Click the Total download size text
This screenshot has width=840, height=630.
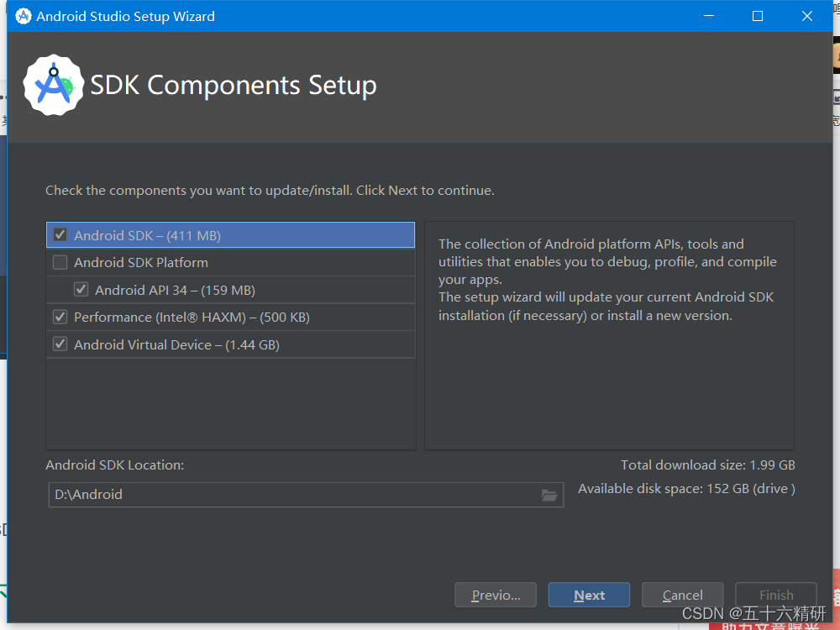707,465
